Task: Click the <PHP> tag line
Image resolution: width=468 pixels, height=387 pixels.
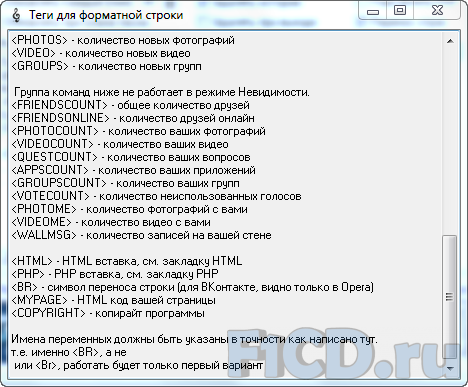Action: 115,274
